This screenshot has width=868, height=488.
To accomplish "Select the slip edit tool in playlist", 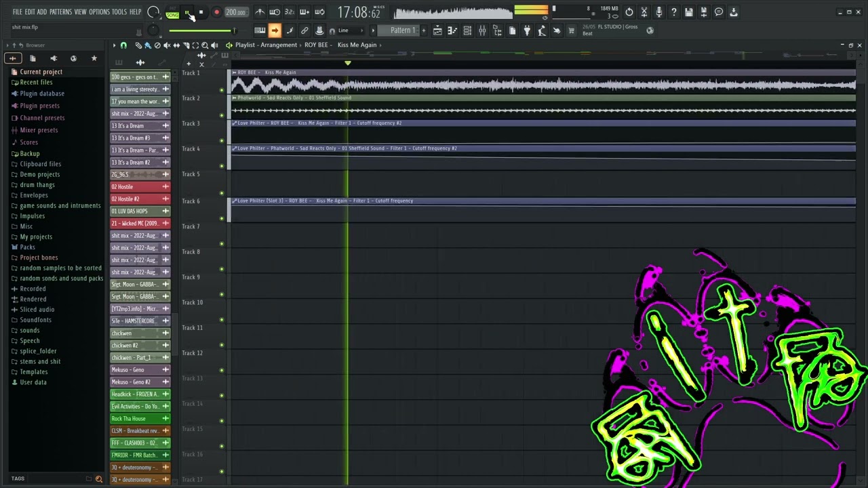I will coord(176,45).
